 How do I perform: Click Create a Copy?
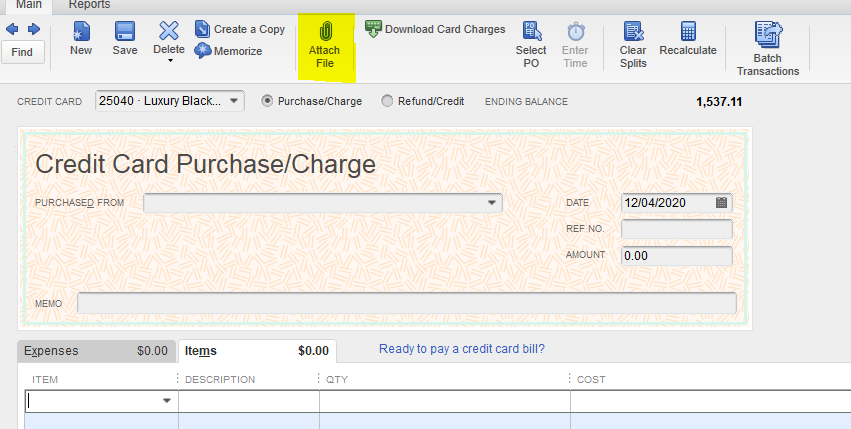[203, 29]
